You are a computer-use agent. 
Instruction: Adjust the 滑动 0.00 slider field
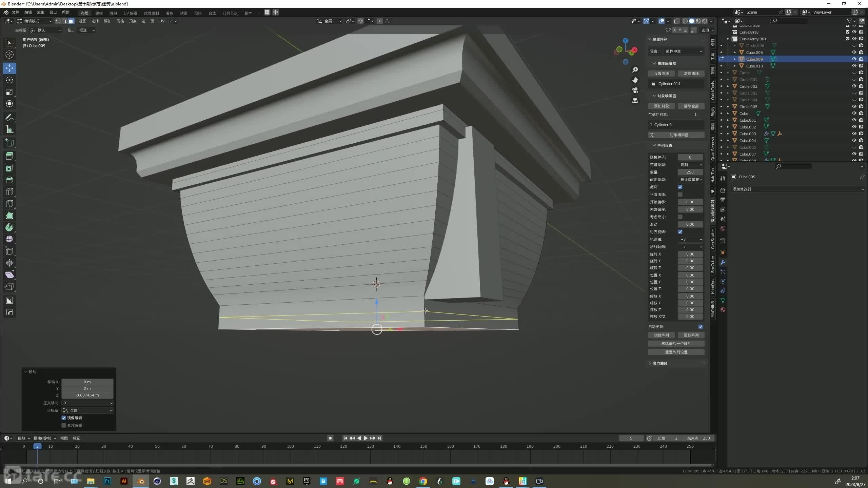pos(690,224)
